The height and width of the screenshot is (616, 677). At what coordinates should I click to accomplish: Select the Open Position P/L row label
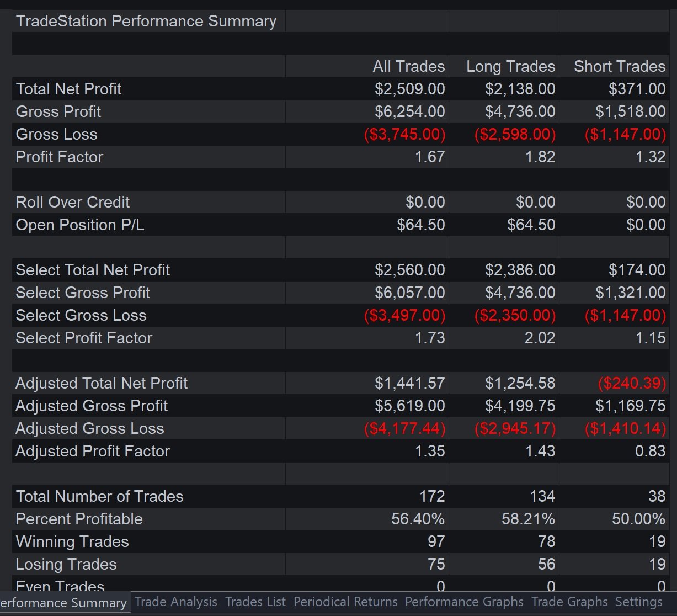pyautogui.click(x=80, y=225)
